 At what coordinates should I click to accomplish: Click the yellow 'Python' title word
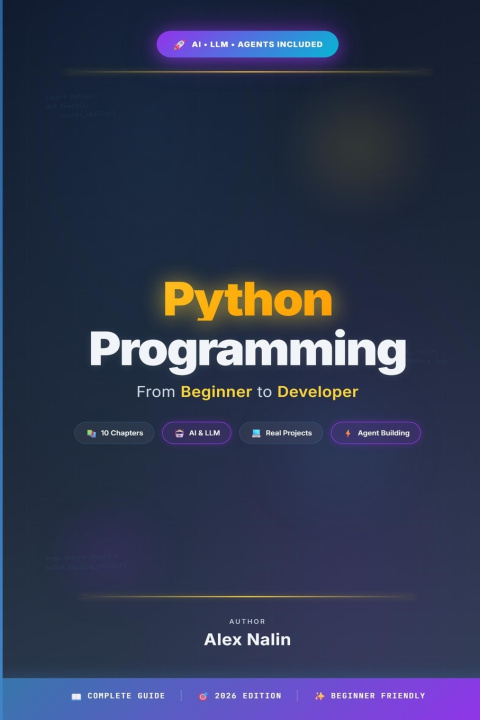(x=248, y=300)
